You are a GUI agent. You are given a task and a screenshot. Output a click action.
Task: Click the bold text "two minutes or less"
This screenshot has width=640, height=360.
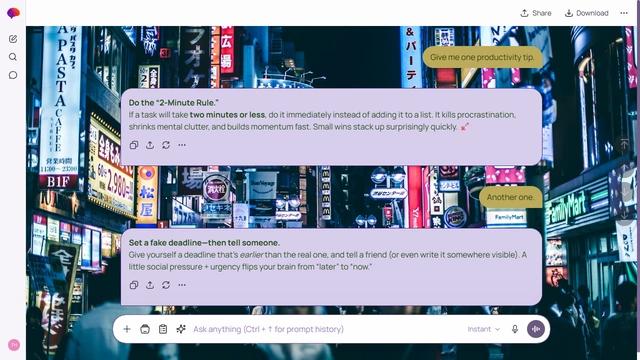(227, 115)
